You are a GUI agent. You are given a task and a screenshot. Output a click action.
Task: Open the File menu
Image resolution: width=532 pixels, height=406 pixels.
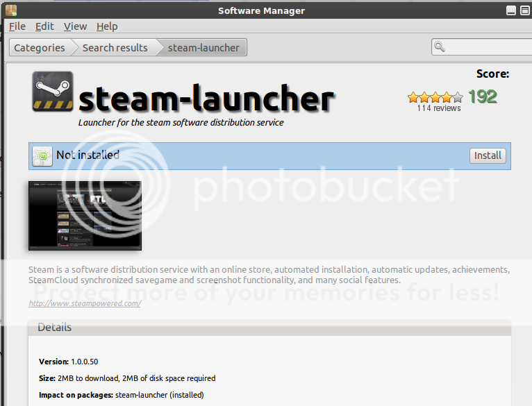click(x=17, y=26)
